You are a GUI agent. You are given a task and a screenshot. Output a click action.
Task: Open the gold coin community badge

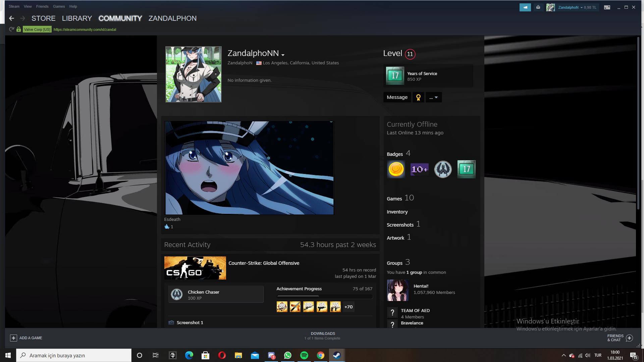tap(396, 169)
